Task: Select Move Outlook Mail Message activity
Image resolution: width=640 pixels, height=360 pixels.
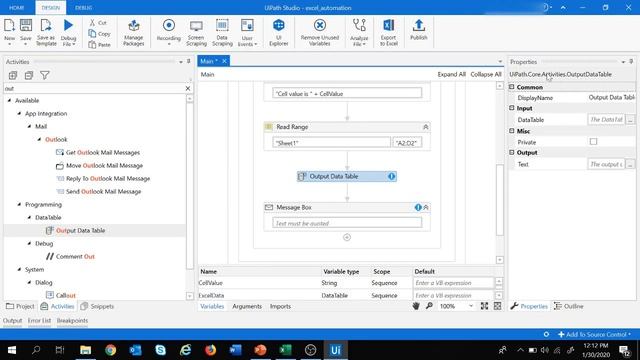Action: pyautogui.click(x=99, y=165)
